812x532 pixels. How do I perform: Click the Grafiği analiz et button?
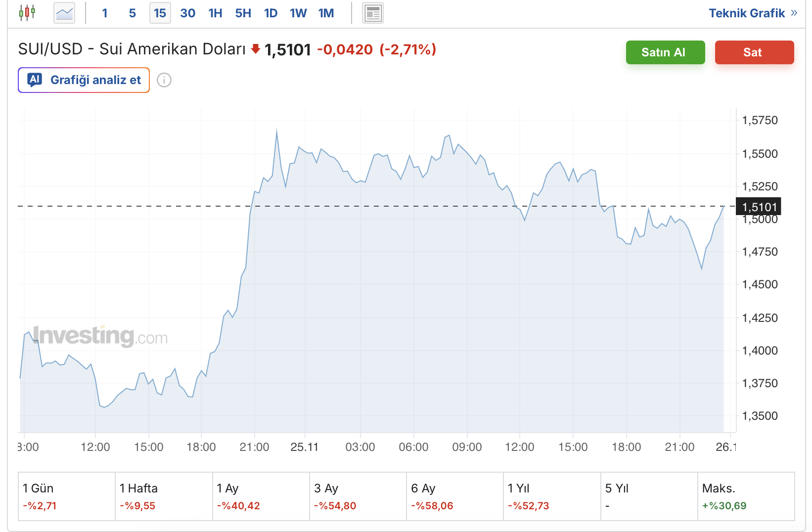pyautogui.click(x=84, y=80)
